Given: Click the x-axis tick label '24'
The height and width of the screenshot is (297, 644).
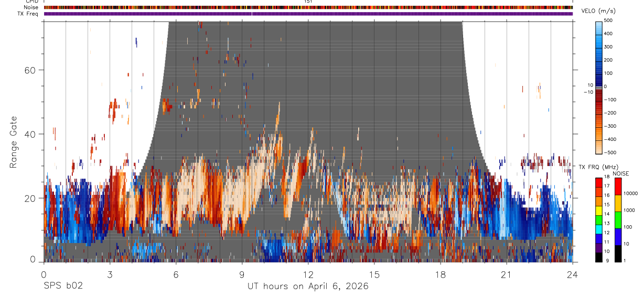Looking at the screenshot, I should 572,274.
